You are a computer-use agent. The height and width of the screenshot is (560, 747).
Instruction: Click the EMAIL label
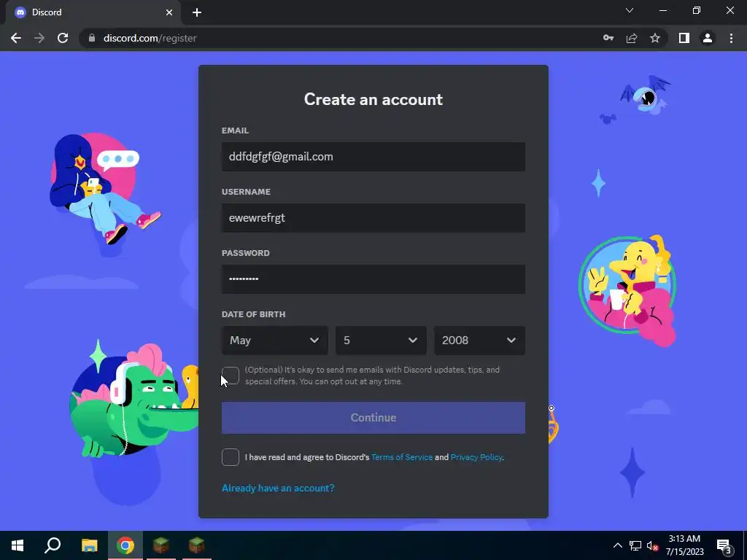235,131
